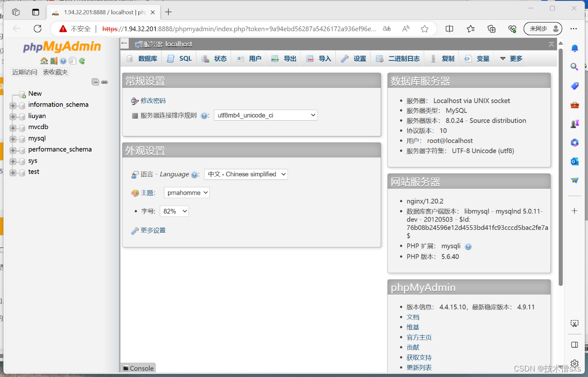Click the Outlook icon in Edge sidebar
588x377 pixels.
[x=575, y=161]
